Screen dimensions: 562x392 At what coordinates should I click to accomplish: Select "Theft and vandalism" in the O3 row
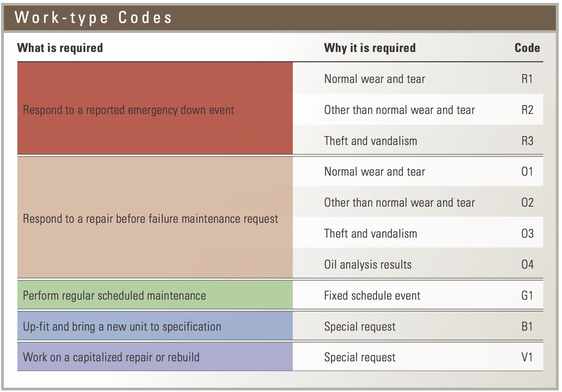[x=370, y=234]
